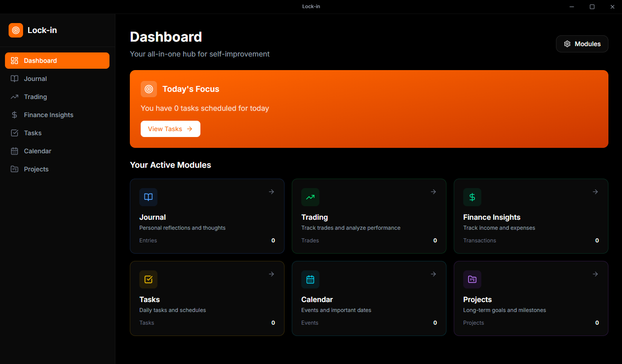Image resolution: width=622 pixels, height=364 pixels.
Task: Open Journal from the sidebar
Action: (x=35, y=79)
